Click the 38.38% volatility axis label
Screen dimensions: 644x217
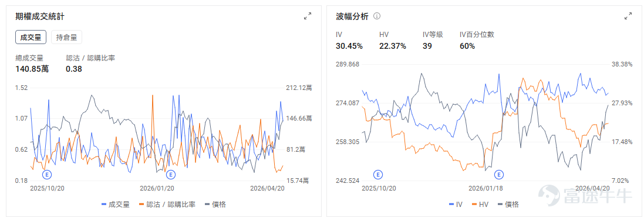622,64
